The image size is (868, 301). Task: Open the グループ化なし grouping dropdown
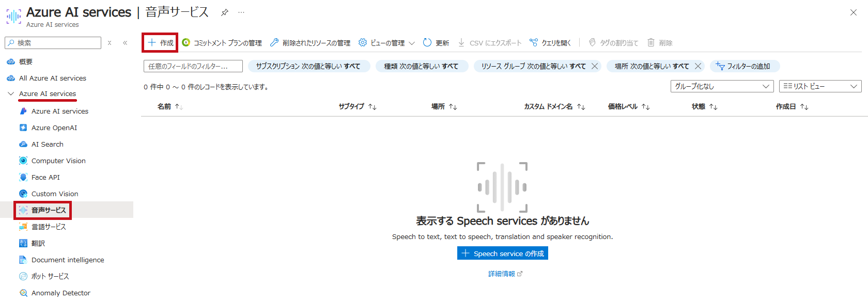point(722,86)
